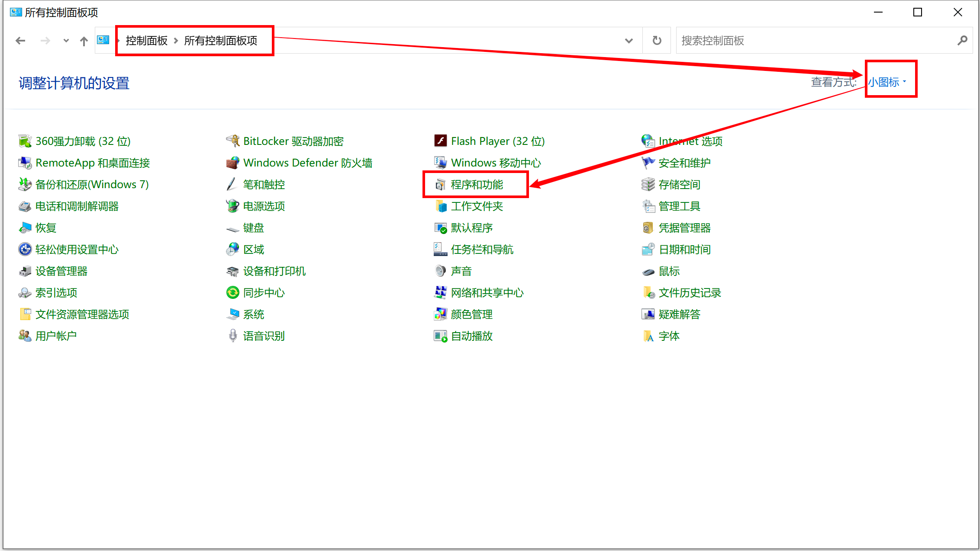Go up one level with the up arrow
Image resolution: width=980 pixels, height=551 pixels.
[x=84, y=40]
